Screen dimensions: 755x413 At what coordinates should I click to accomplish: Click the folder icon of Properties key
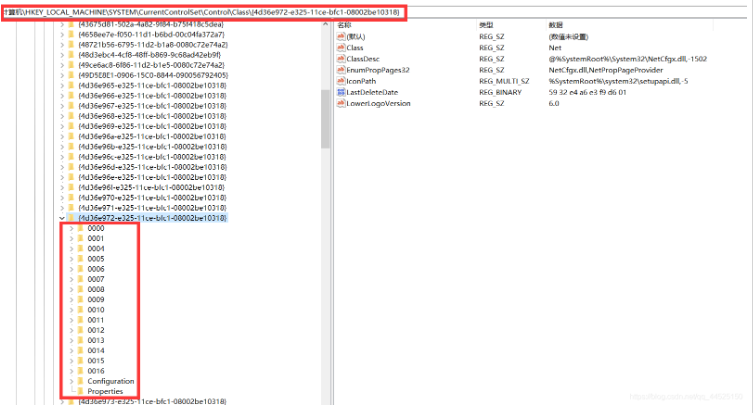pos(81,391)
